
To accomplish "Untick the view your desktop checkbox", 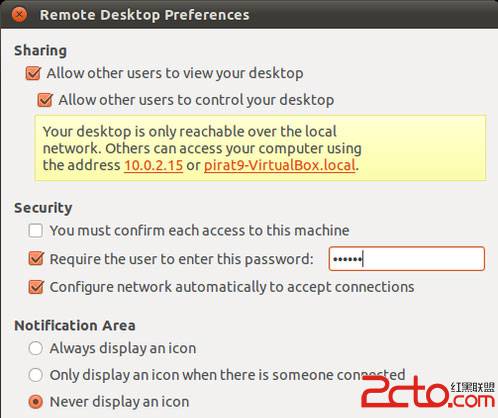I will 33,73.
